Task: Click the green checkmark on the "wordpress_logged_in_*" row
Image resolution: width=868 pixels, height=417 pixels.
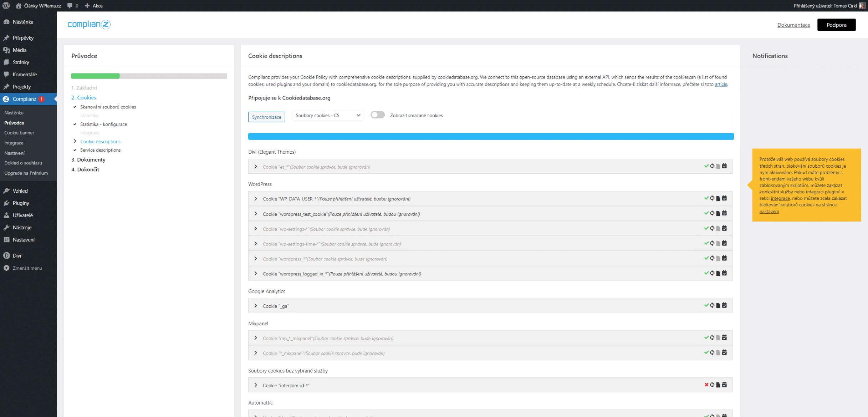Action: 706,273
